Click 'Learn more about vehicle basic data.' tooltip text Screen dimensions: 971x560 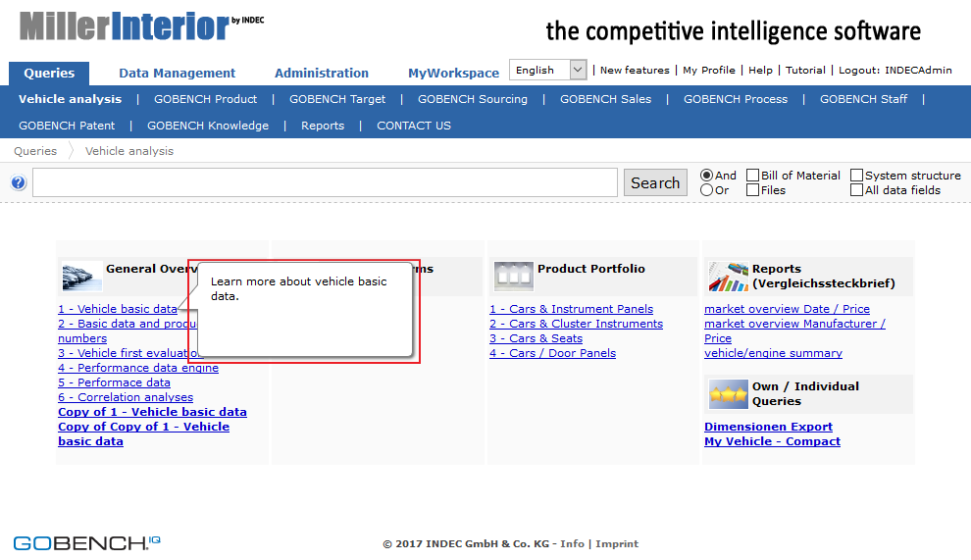pos(298,288)
